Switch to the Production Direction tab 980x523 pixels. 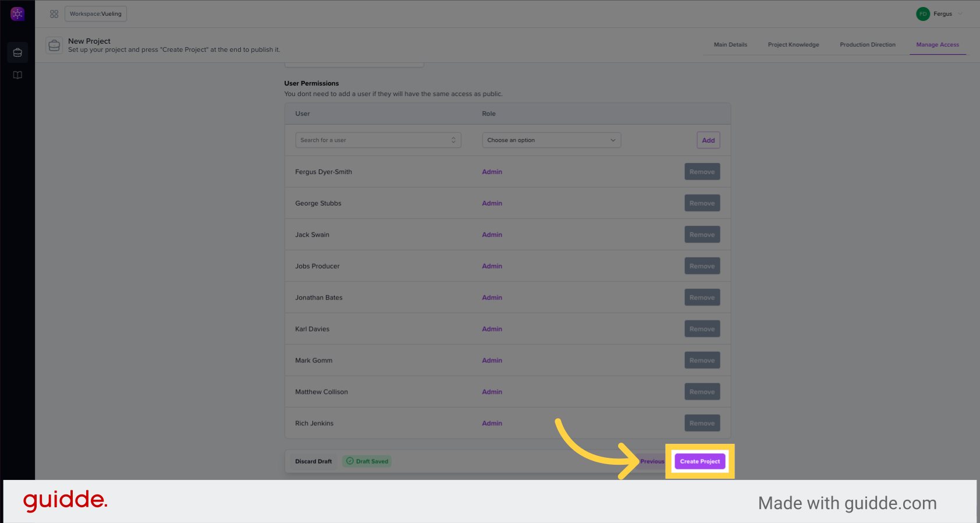[x=868, y=45]
